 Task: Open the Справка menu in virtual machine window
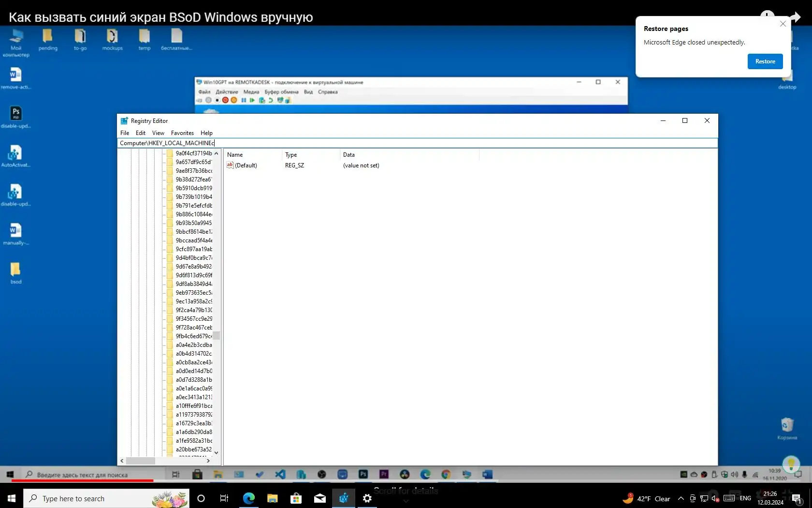pos(328,92)
